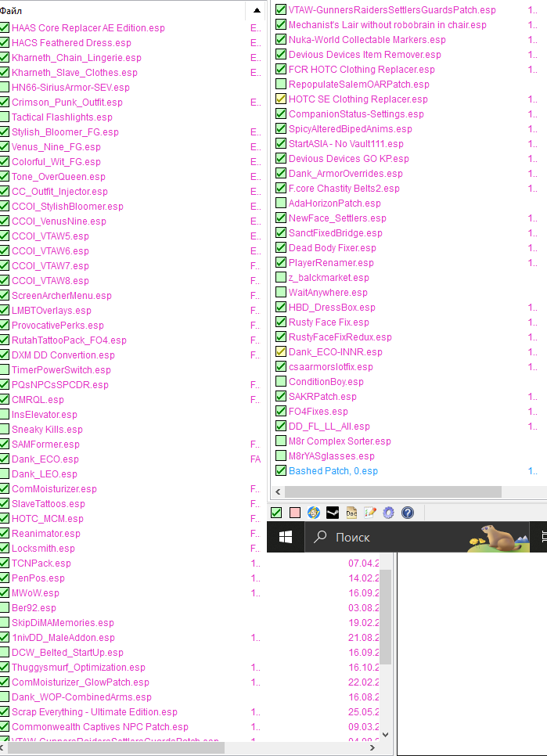Enable the M8r Complex Sorter.esp plugin
The width and height of the screenshot is (547, 756).
click(281, 441)
